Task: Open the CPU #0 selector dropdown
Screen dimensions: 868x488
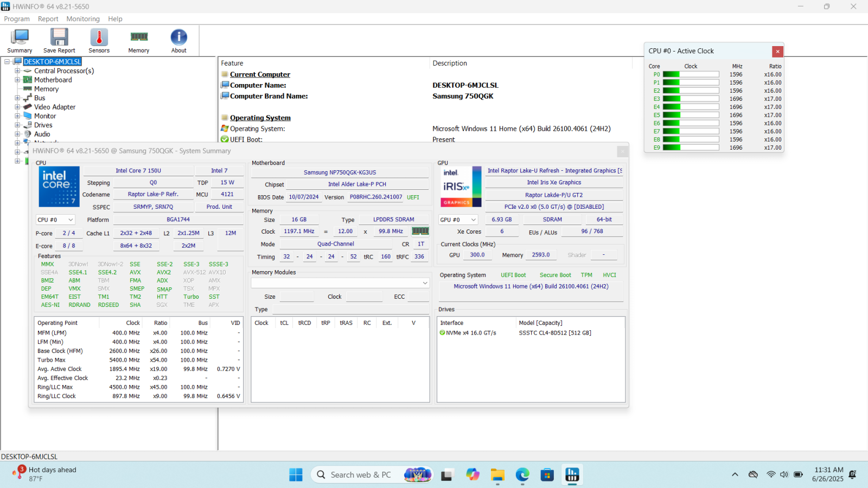Action: click(55, 220)
